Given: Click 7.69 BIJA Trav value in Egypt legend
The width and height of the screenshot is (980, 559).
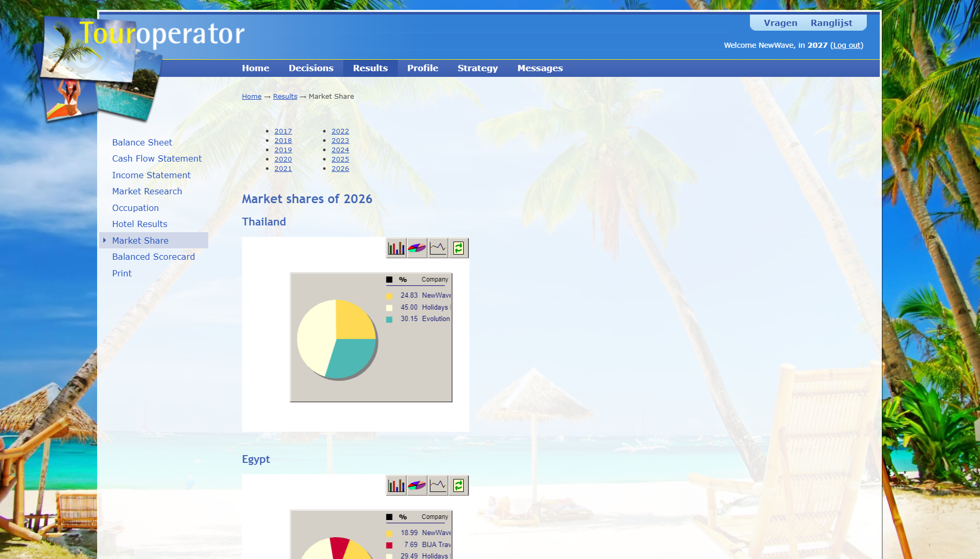Looking at the screenshot, I should pyautogui.click(x=411, y=544).
